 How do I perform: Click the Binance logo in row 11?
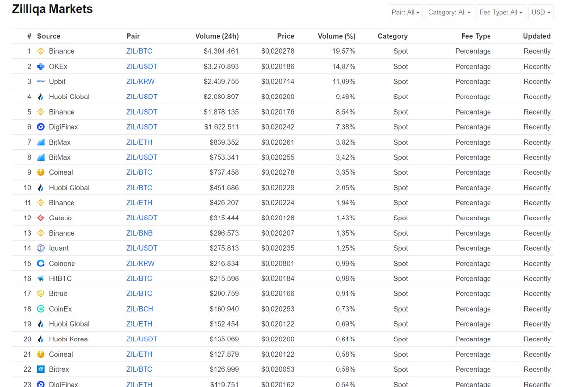tap(41, 203)
